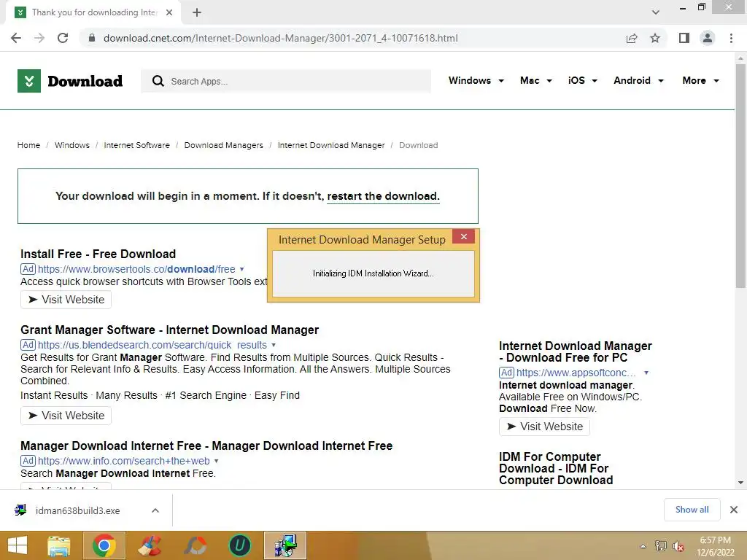Open 'Manager Download Internet Free' ad title
Viewport: 747px width, 560px height.
pos(206,446)
